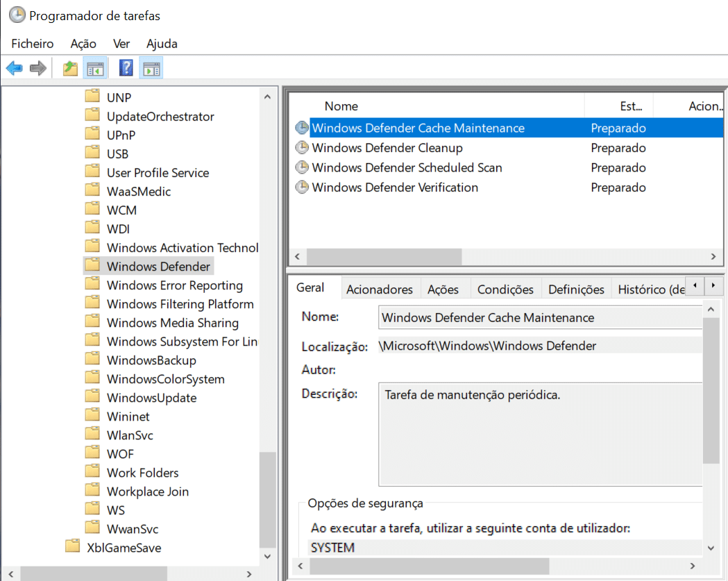Click the WDI folder icon
Image resolution: width=728 pixels, height=581 pixels.
point(92,228)
